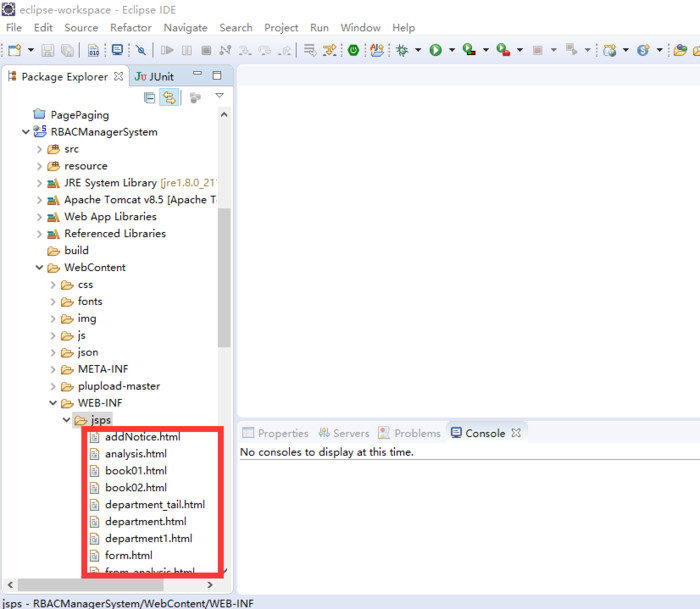
Task: Open the Refactor menu
Action: tap(131, 28)
